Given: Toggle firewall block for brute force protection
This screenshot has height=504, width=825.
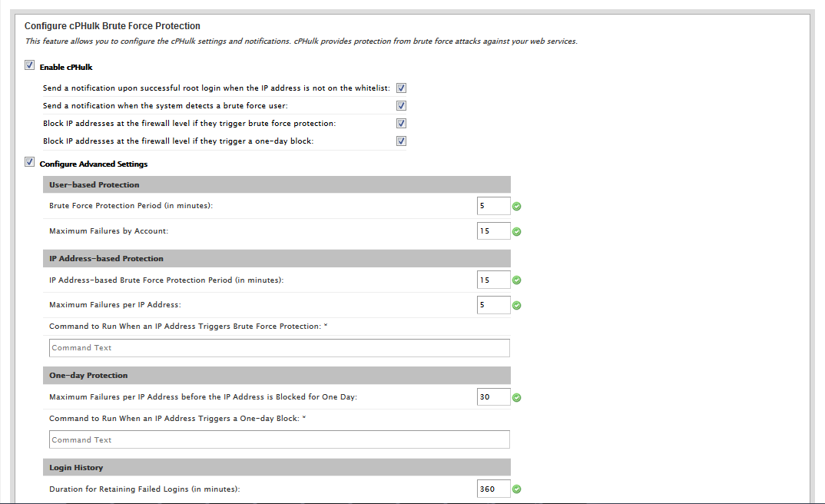Looking at the screenshot, I should (401, 123).
